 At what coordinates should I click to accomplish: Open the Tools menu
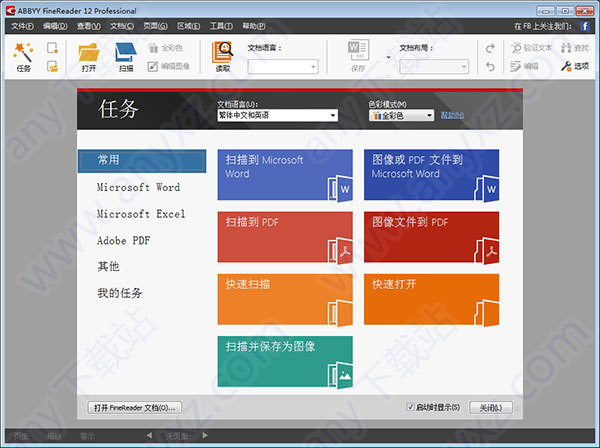[221, 26]
